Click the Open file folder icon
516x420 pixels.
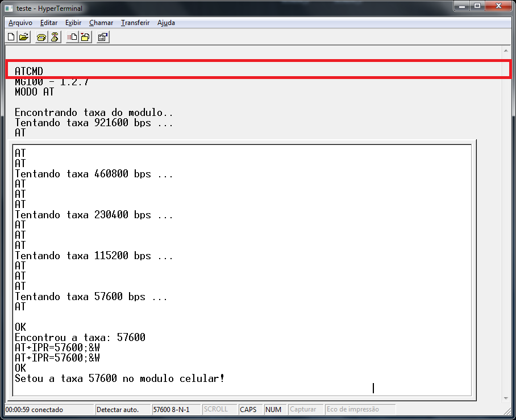point(24,37)
